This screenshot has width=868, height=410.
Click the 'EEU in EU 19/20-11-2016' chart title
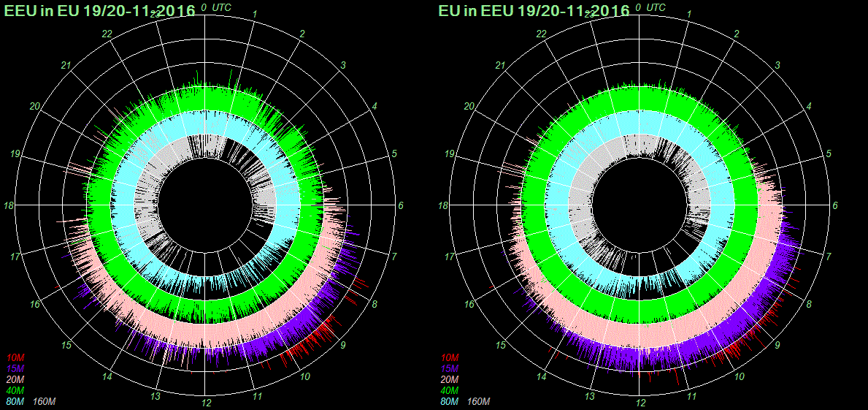(99, 10)
